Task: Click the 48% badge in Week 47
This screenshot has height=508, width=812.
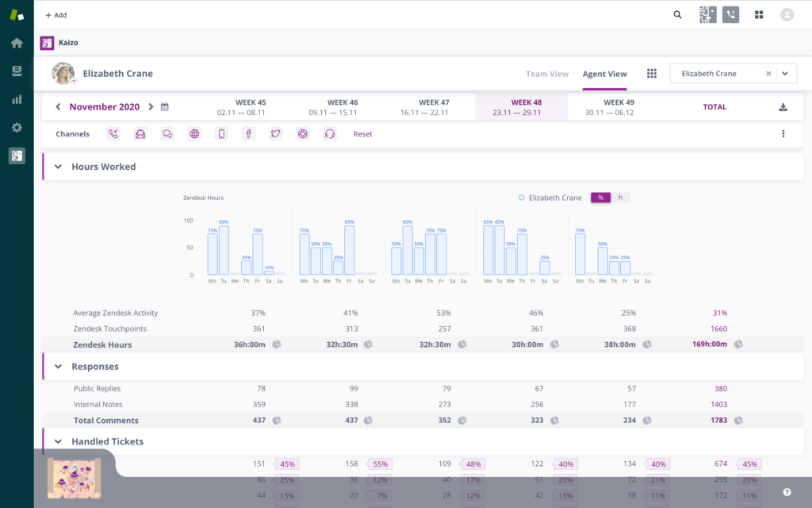Action: [473, 464]
